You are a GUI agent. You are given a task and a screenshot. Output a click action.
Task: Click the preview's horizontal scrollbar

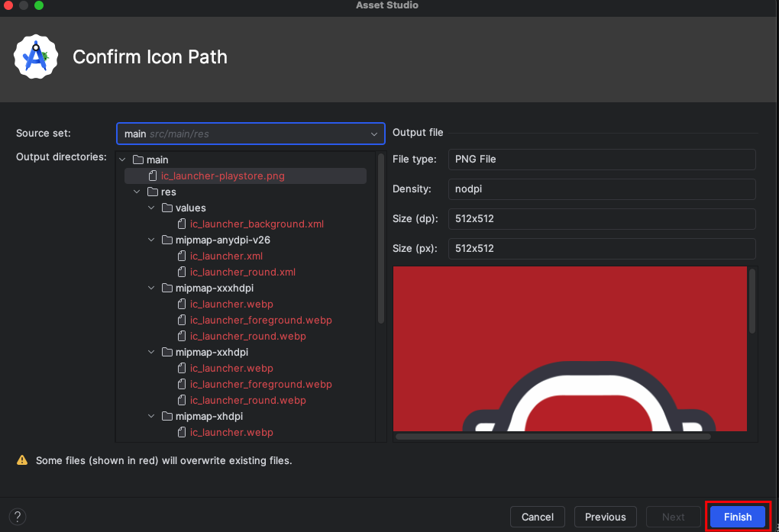click(553, 437)
